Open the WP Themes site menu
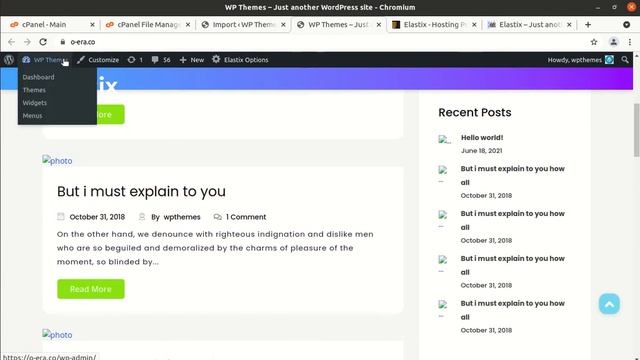The height and width of the screenshot is (360, 640). [44, 60]
